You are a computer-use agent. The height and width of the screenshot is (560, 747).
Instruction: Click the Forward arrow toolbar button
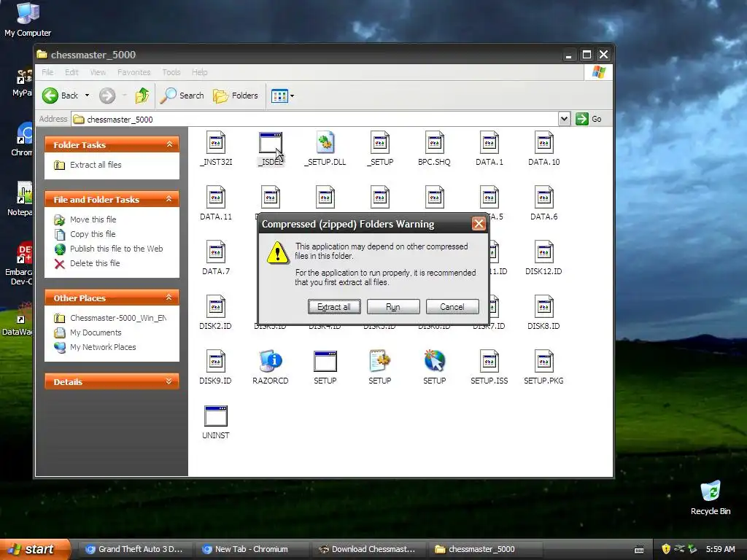pos(107,96)
